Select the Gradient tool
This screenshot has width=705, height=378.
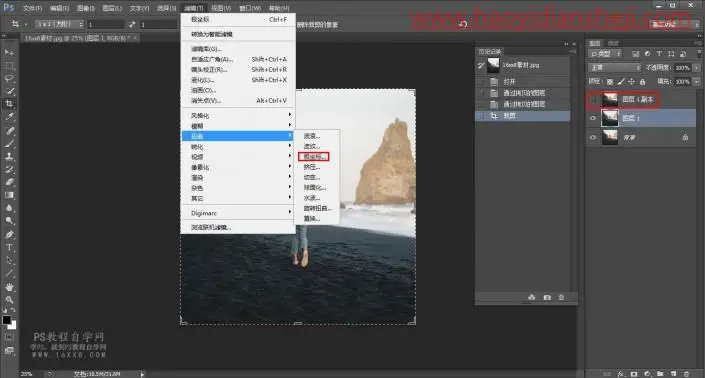pyautogui.click(x=9, y=195)
